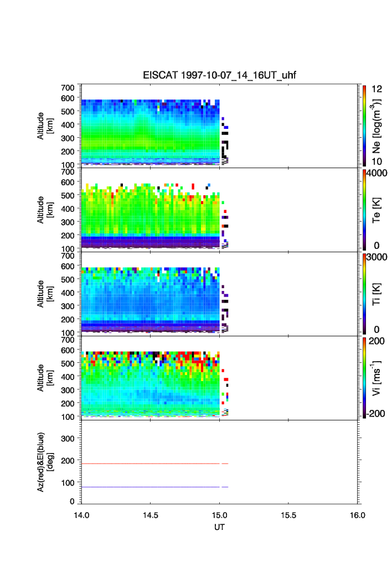Select the blue elevation line
The image size is (392, 588).
point(154,487)
